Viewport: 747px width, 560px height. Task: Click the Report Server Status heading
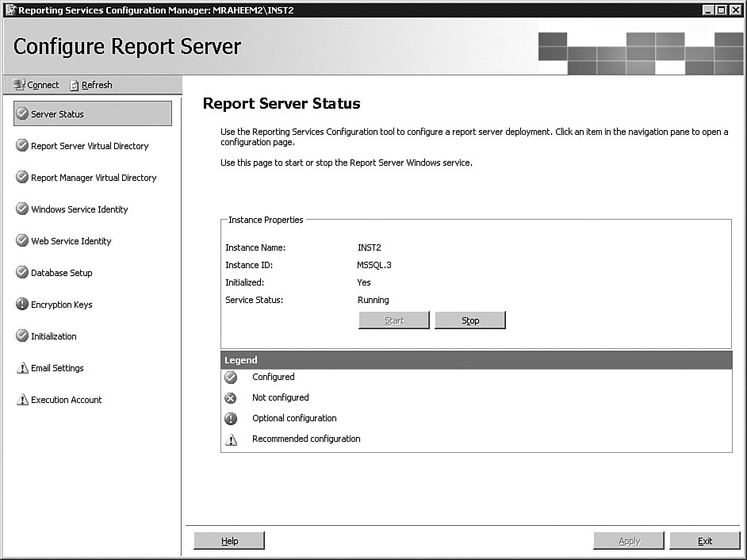[x=282, y=103]
